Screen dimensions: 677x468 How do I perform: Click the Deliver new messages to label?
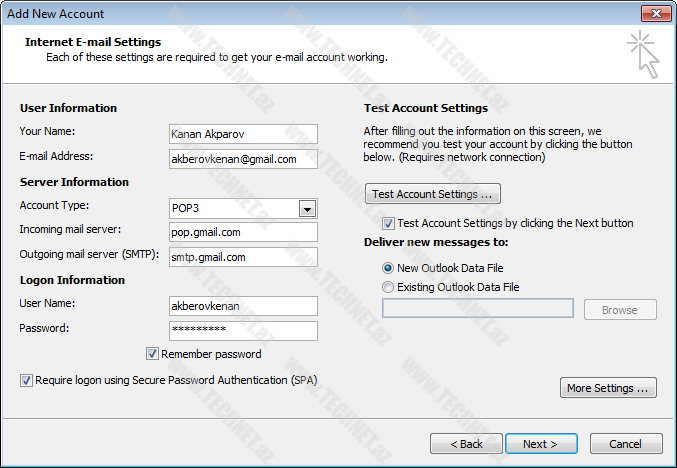coord(436,242)
